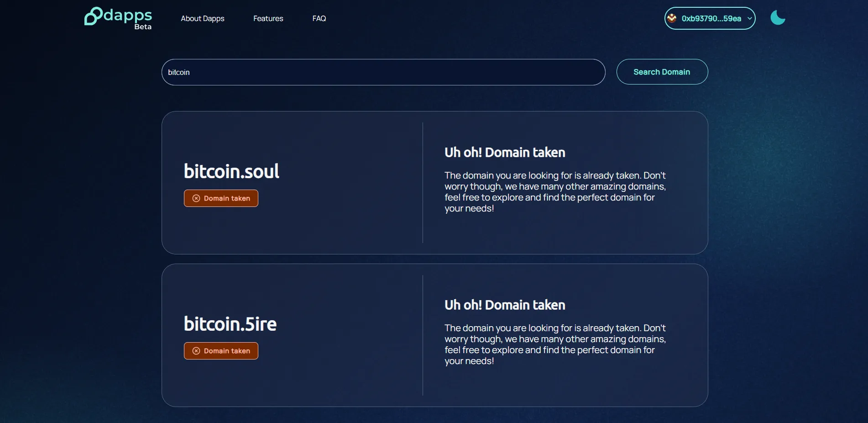Click the wallet avatar icon

pos(672,18)
